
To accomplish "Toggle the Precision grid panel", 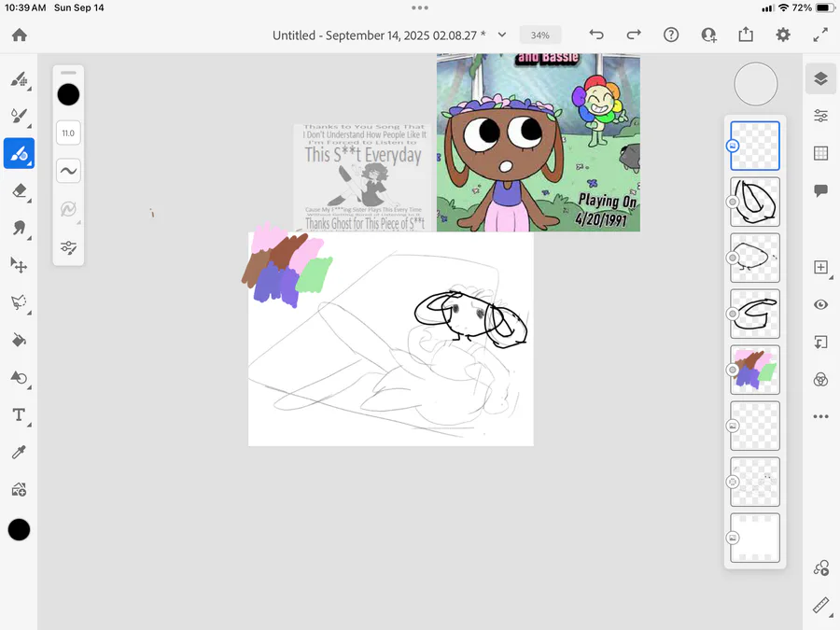I will tap(820, 153).
